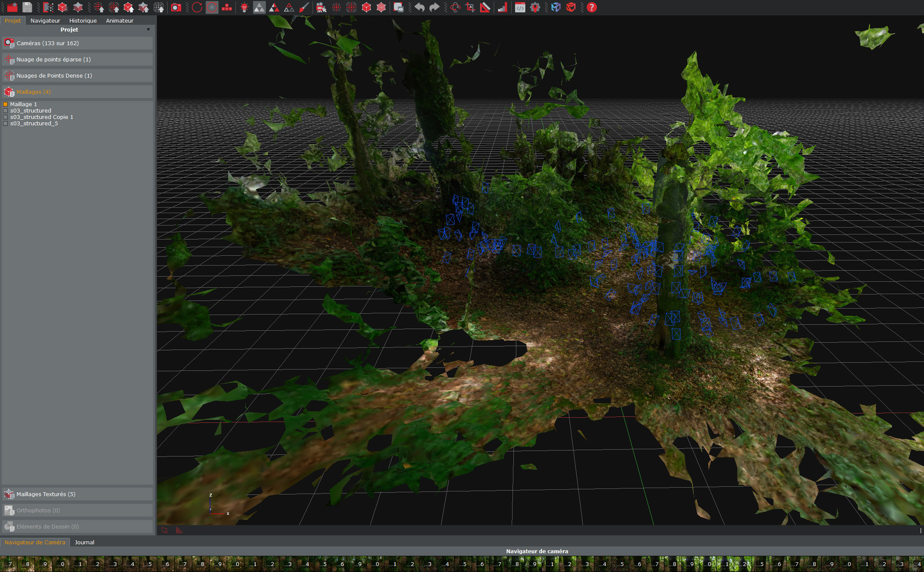Open the settings gear icon
Viewport: 924px width, 572px height.
535,7
